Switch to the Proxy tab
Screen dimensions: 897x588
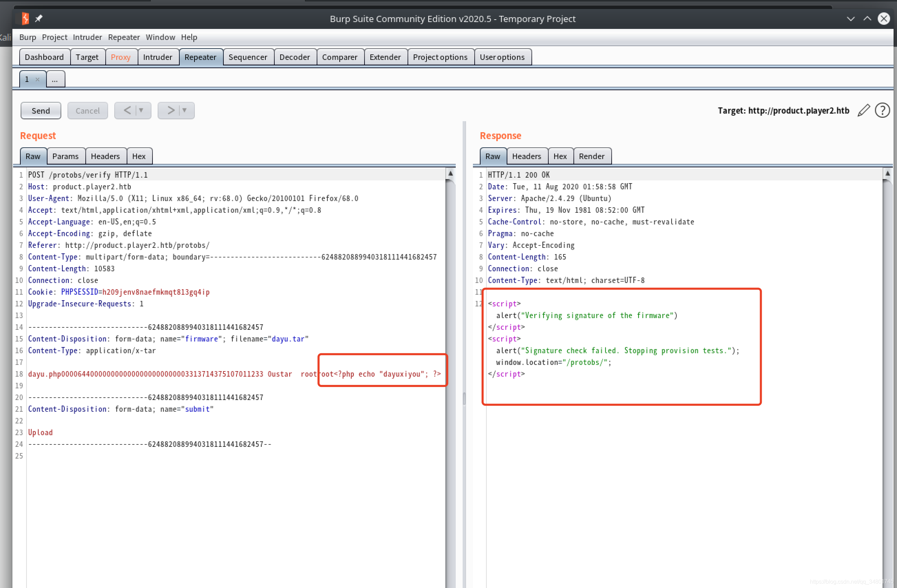point(120,57)
